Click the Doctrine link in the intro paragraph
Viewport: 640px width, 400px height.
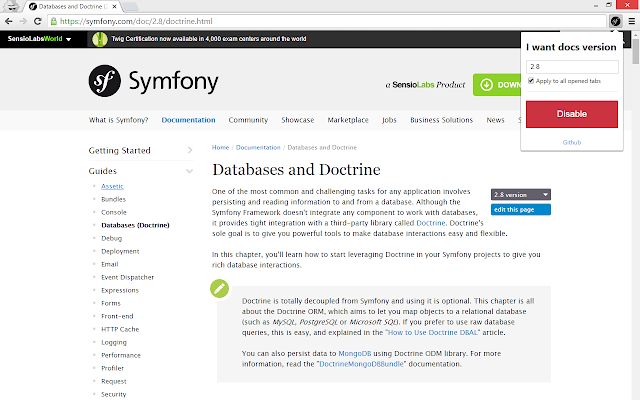431,223
